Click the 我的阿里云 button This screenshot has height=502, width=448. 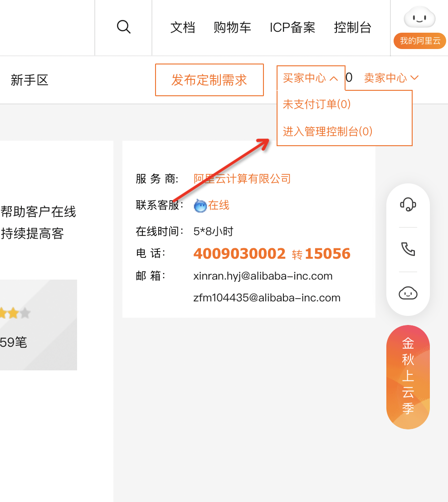pyautogui.click(x=420, y=41)
